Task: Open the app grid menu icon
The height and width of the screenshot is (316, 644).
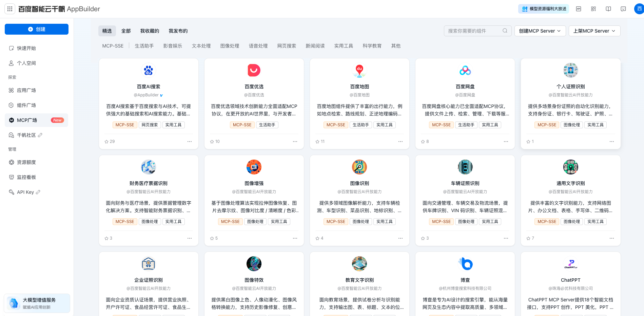Action: point(9,9)
